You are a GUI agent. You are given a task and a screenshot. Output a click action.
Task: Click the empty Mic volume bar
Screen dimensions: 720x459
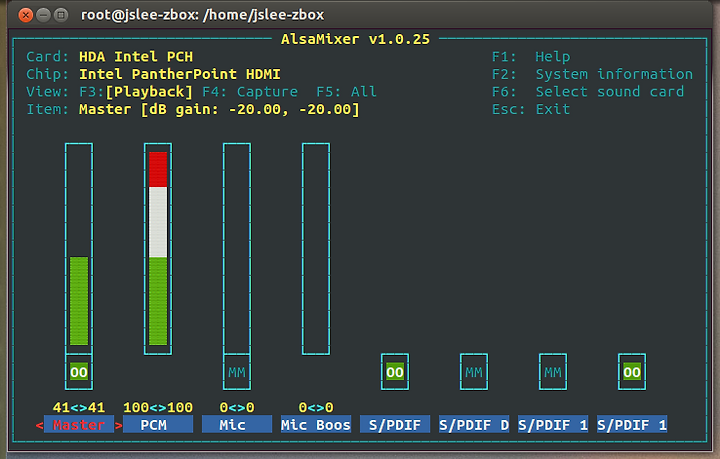tap(237, 249)
